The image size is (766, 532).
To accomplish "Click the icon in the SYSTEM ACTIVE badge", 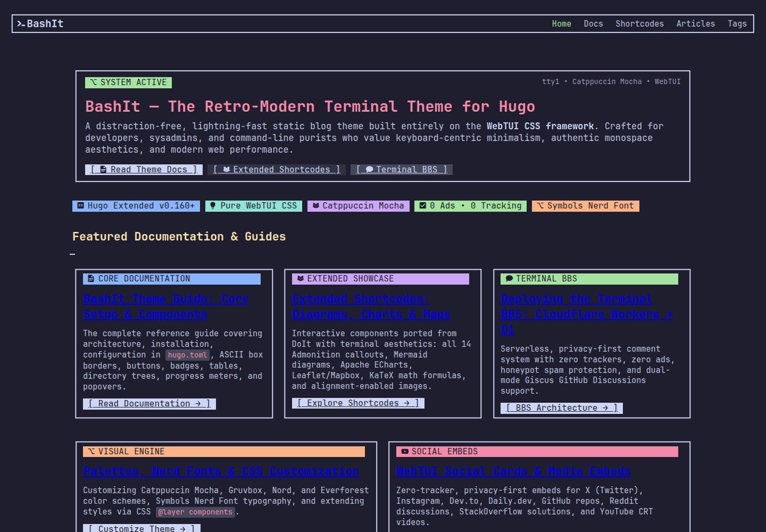I will coord(93,82).
